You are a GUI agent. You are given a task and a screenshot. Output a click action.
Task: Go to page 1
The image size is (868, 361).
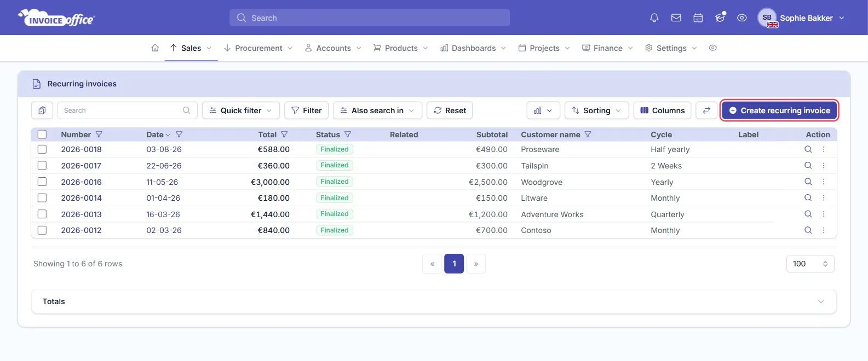coord(454,264)
